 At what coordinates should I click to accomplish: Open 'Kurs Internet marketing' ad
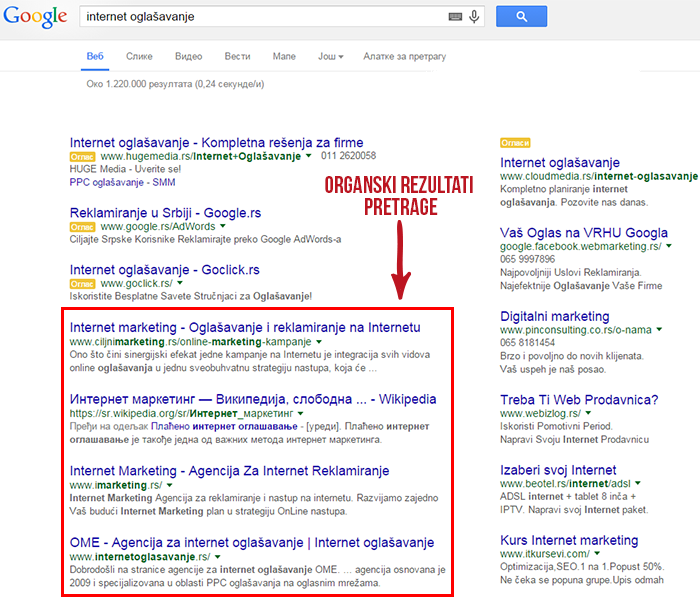[569, 540]
